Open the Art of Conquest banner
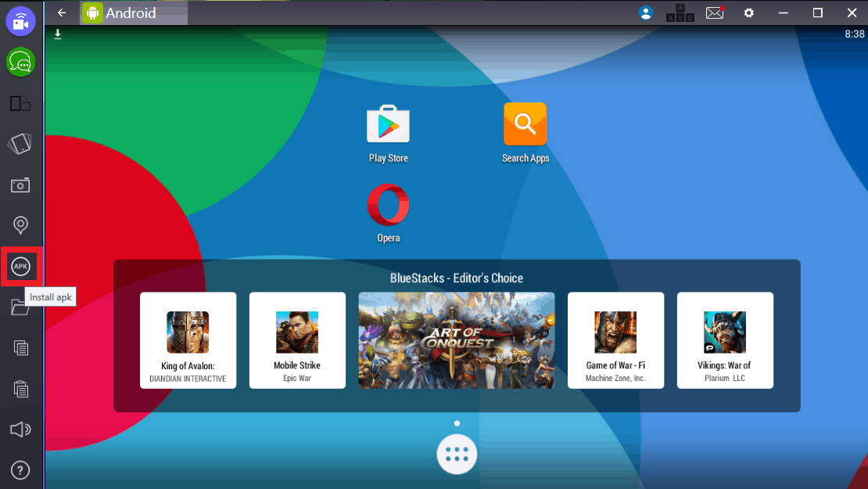Screen dimensions: 868x489 [x=457, y=340]
